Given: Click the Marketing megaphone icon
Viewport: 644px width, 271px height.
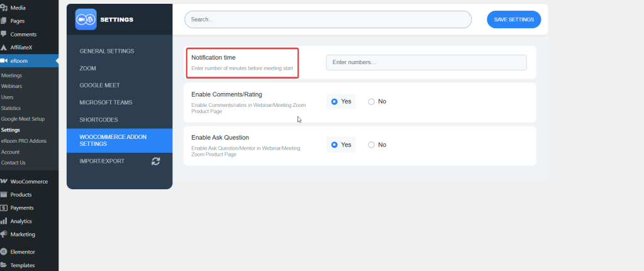Looking at the screenshot, I should click(4, 234).
